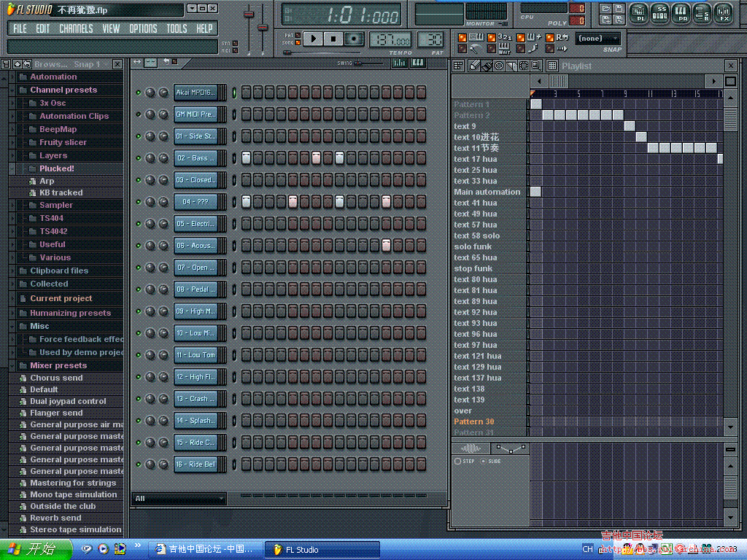This screenshot has height=560, width=747.
Task: Open the FILE menu
Action: pos(20,28)
